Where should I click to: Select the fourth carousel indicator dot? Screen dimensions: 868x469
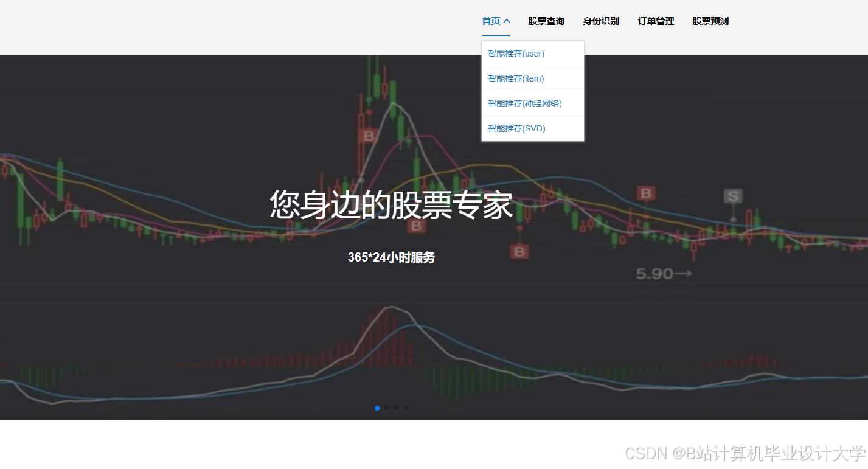tap(406, 408)
